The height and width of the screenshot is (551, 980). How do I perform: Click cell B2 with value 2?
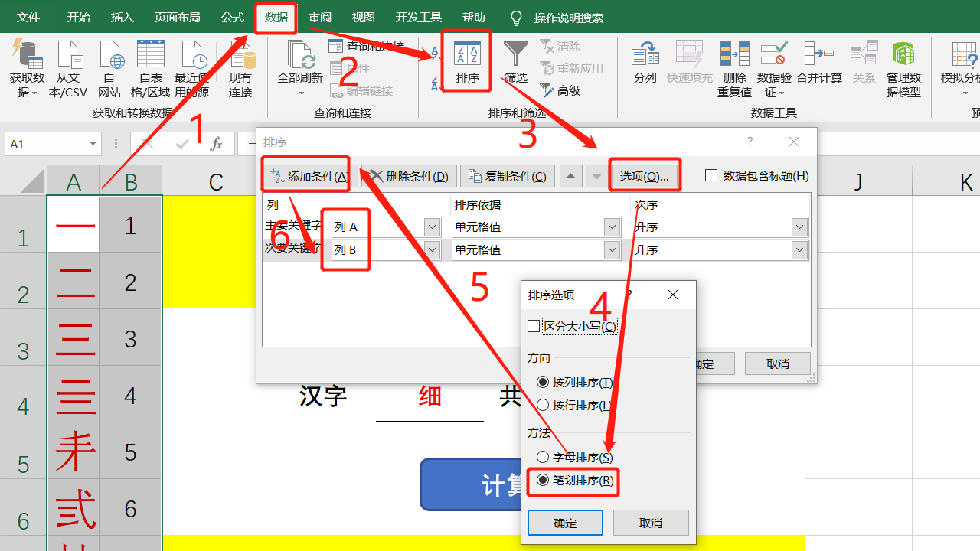(x=131, y=282)
